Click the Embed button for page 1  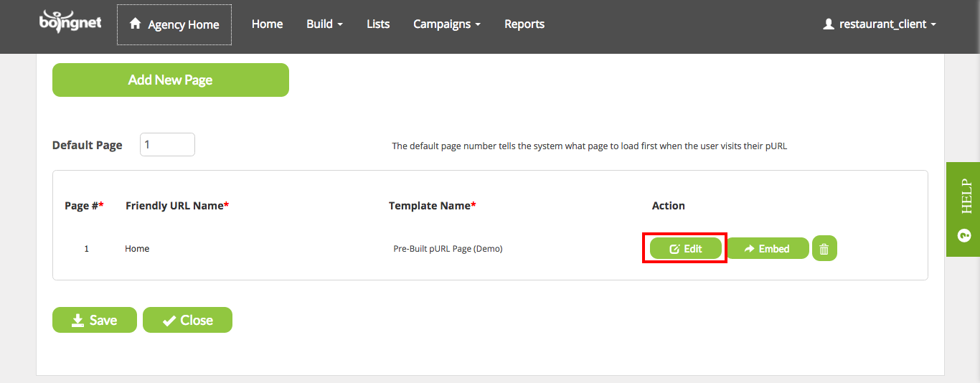click(768, 249)
